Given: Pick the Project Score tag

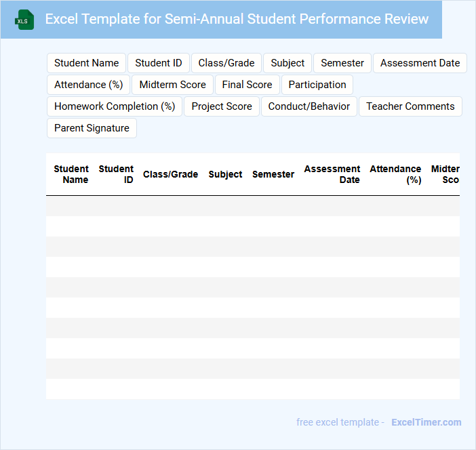Looking at the screenshot, I should point(222,106).
